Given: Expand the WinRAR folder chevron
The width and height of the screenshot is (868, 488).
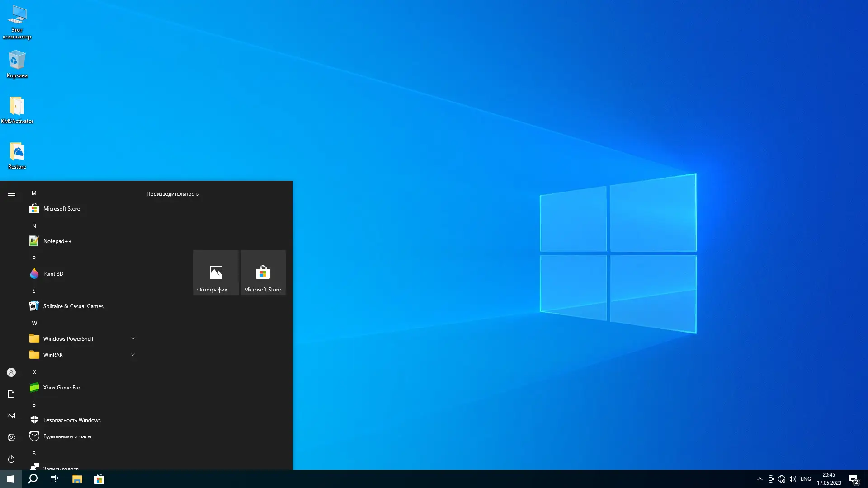Looking at the screenshot, I should click(x=133, y=355).
